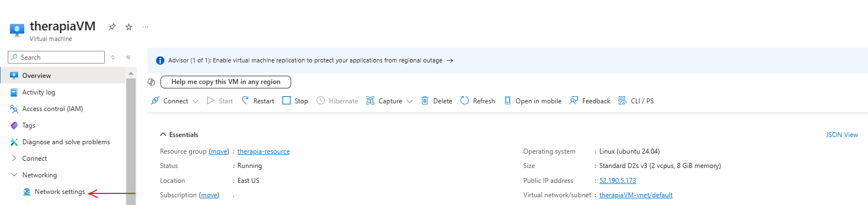The width and height of the screenshot is (868, 205).
Task: Open the Connect dropdown in the toolbar
Action: tap(175, 101)
